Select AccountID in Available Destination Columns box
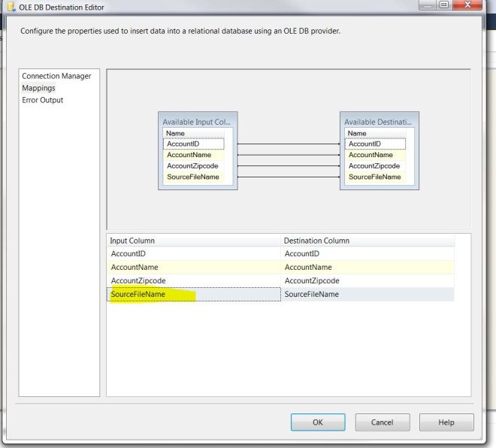Screen dimensions: 496x448 click(x=375, y=144)
